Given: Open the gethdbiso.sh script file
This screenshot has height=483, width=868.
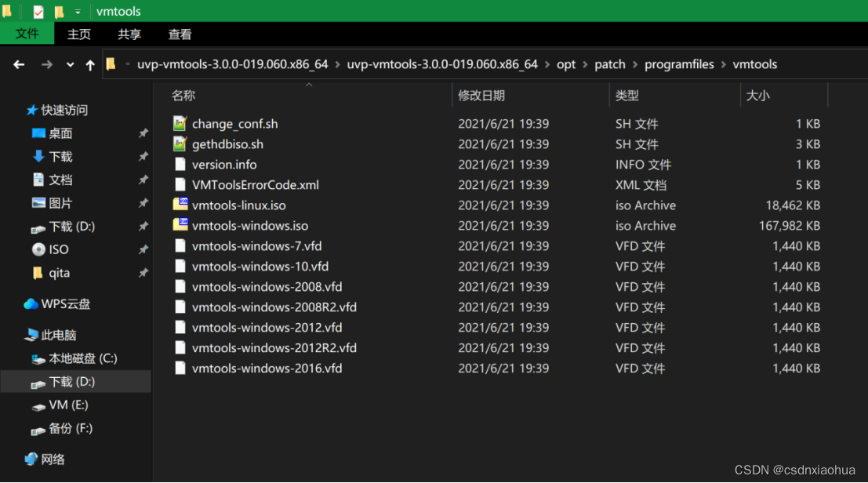Looking at the screenshot, I should pyautogui.click(x=227, y=143).
